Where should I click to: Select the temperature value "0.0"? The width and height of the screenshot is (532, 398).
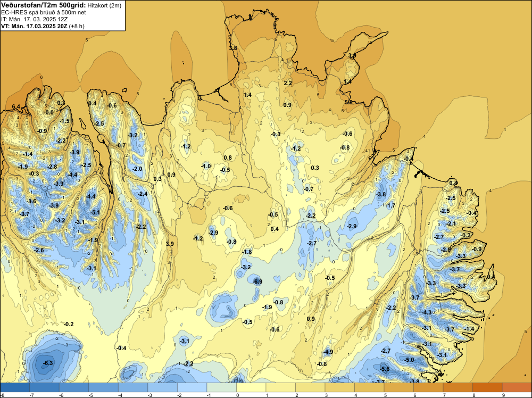point(49,113)
